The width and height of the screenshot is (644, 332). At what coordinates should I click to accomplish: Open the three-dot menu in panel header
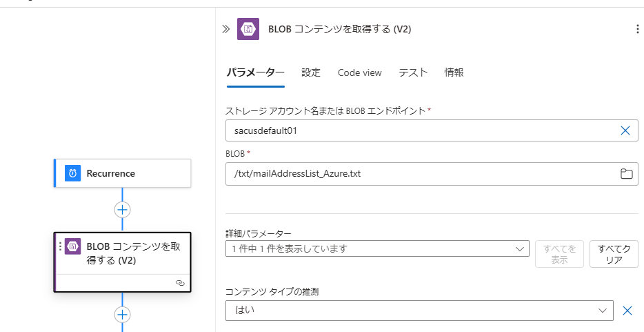pyautogui.click(x=637, y=29)
